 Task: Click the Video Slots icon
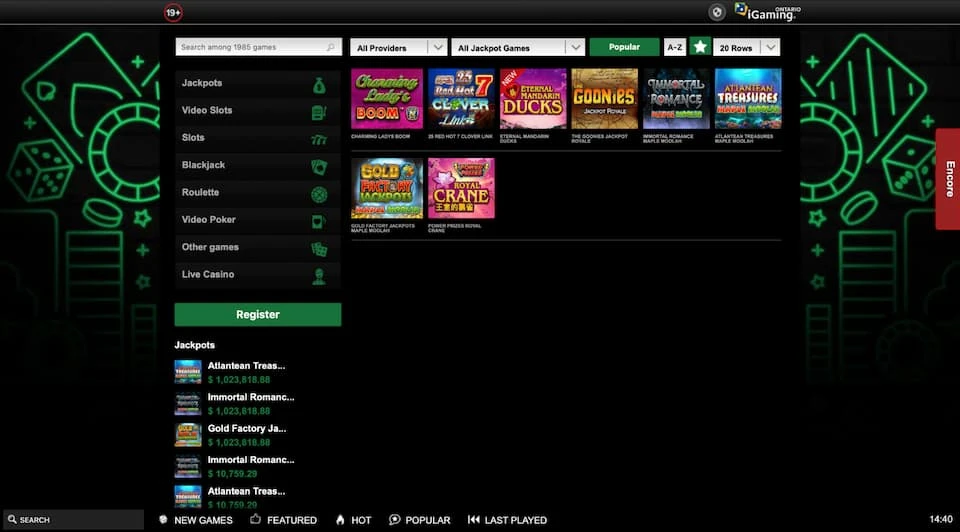319,112
